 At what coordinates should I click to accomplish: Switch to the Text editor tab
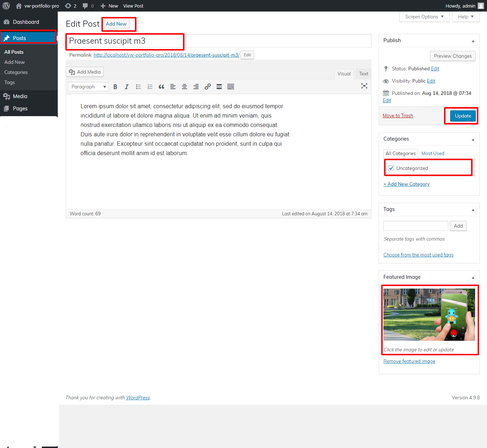pos(363,74)
